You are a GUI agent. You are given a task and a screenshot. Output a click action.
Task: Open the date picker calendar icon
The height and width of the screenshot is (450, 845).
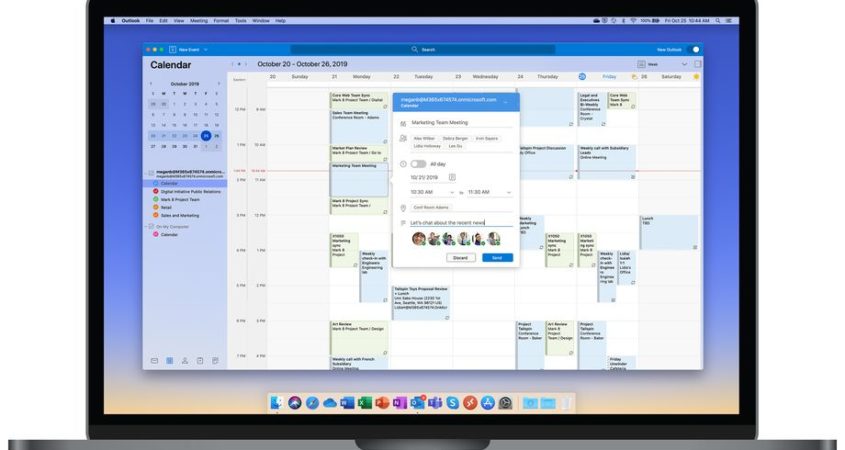pyautogui.click(x=452, y=177)
